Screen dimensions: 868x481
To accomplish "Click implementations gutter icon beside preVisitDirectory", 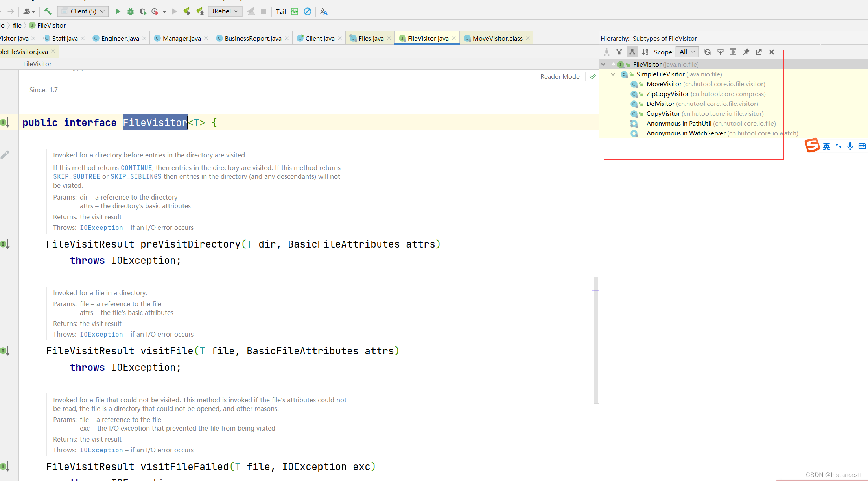I will [5, 244].
